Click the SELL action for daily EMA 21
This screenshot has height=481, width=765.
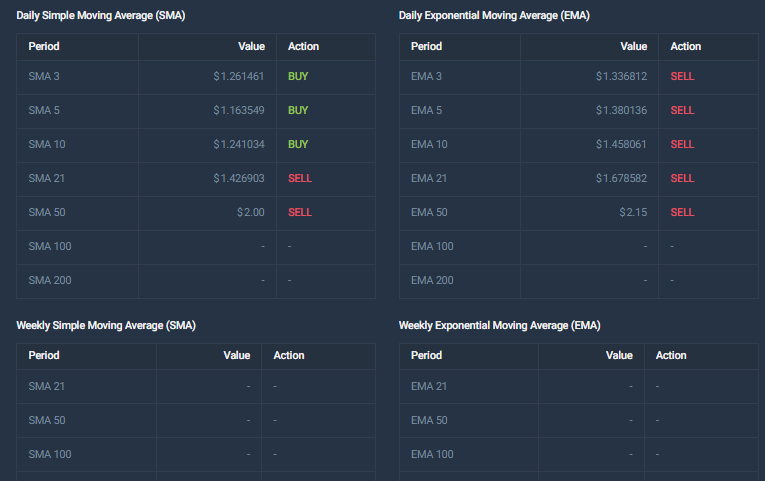click(x=682, y=179)
